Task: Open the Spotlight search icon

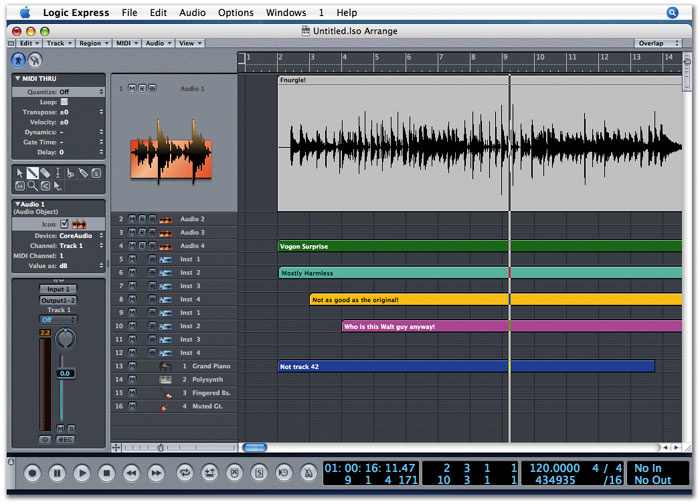Action: 672,13
